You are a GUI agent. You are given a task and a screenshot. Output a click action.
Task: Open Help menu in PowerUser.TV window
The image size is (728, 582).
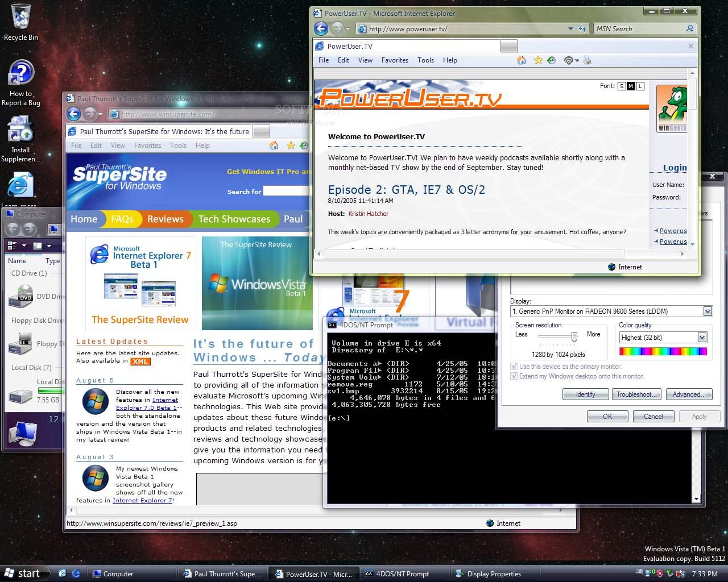[x=450, y=60]
